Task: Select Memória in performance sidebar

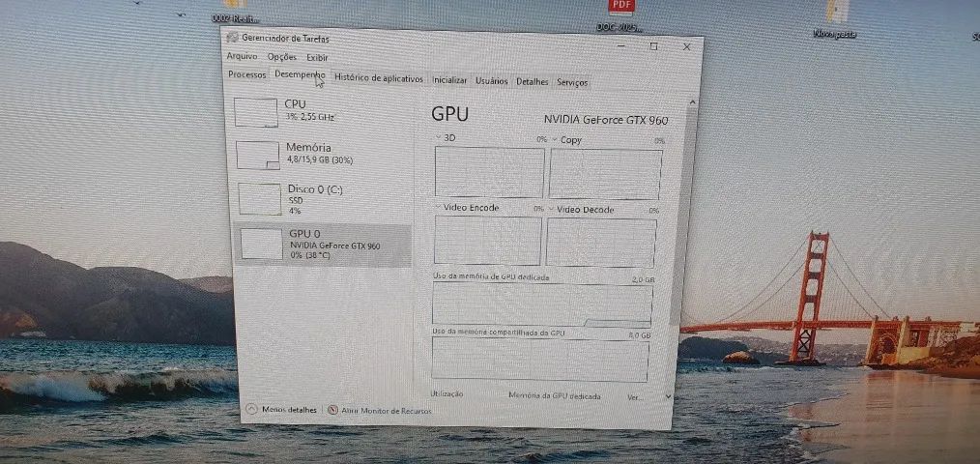Action: pos(323,155)
